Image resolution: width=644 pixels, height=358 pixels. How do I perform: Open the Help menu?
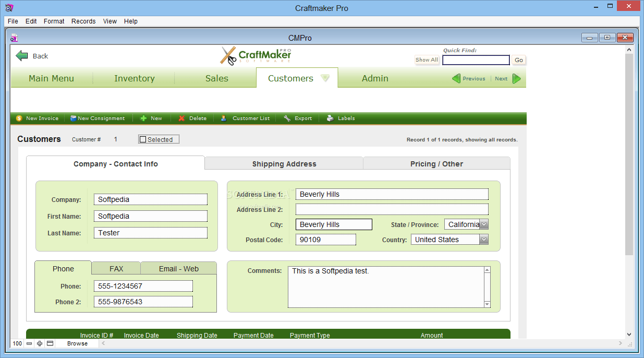[131, 21]
